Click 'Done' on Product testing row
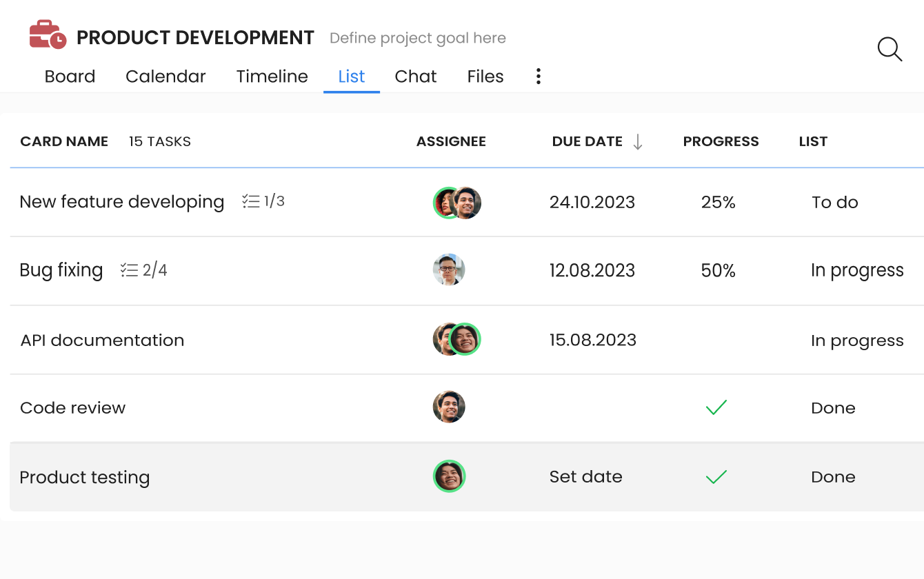924x579 pixels. pos(833,477)
